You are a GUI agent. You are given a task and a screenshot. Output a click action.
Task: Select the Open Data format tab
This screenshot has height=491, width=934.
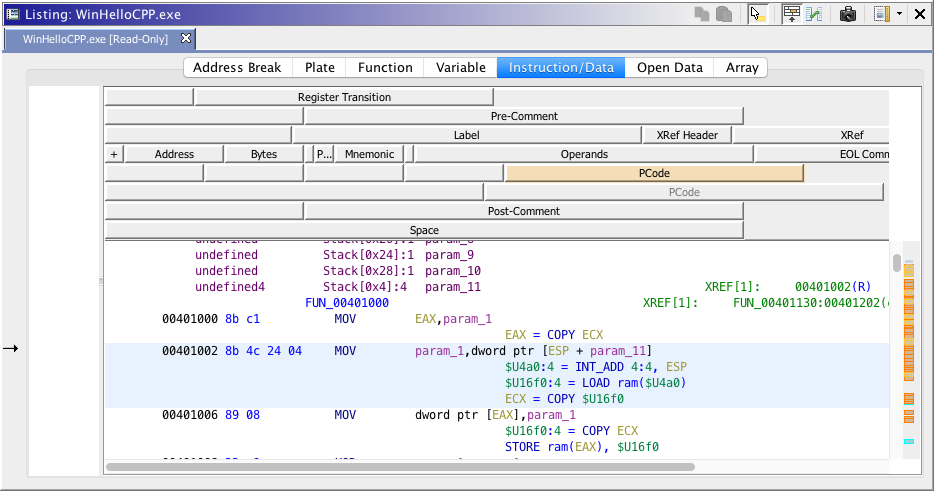tap(669, 68)
